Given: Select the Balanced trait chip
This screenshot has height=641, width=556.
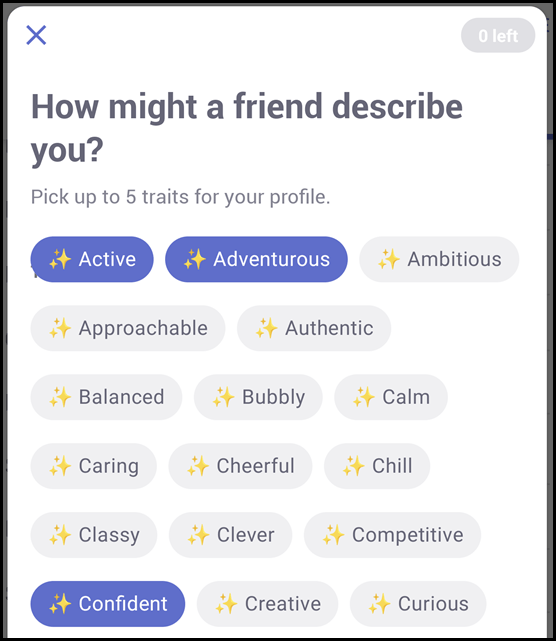Looking at the screenshot, I should click(x=106, y=397).
